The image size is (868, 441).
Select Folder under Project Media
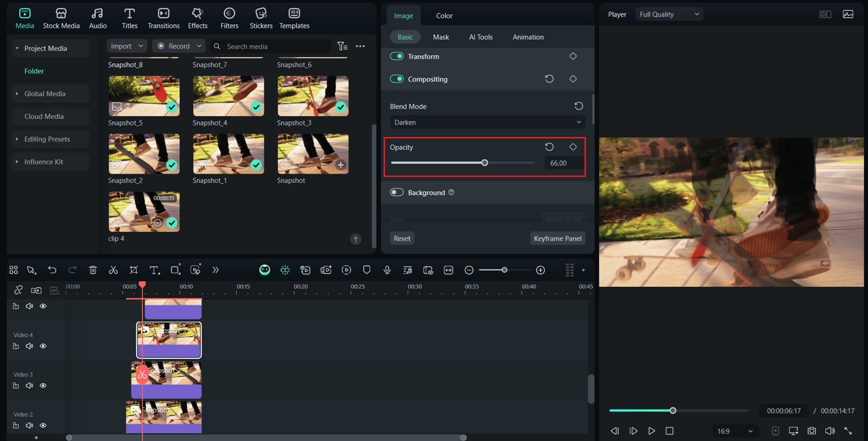point(34,71)
